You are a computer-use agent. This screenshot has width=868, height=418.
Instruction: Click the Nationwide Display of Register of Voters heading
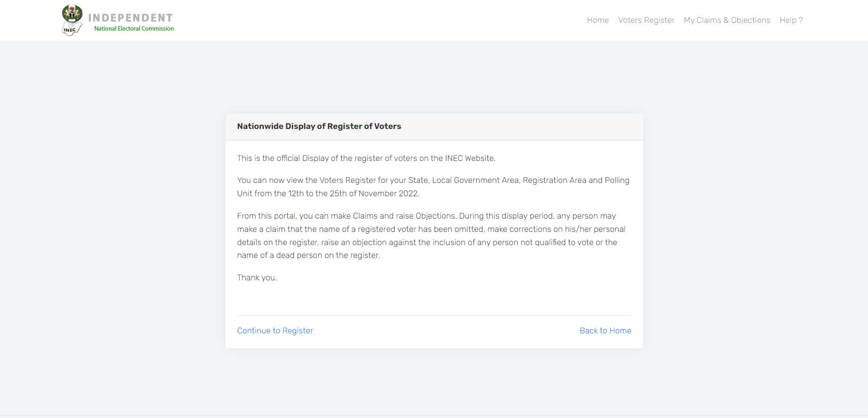(319, 126)
